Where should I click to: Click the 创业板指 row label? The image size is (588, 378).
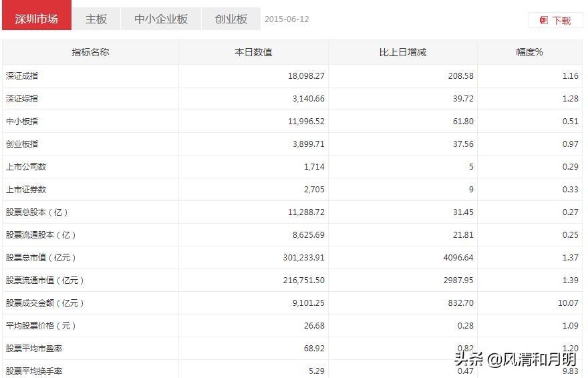tap(22, 144)
